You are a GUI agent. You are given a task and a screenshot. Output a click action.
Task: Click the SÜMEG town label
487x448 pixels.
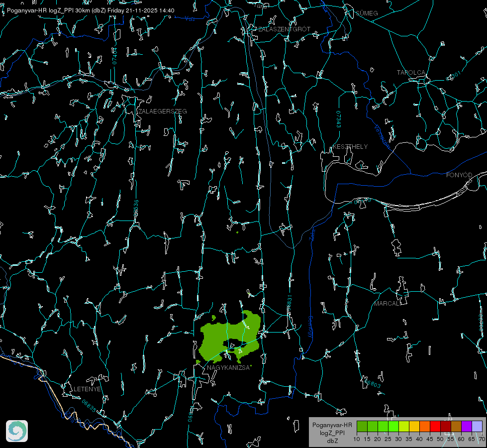coord(367,13)
